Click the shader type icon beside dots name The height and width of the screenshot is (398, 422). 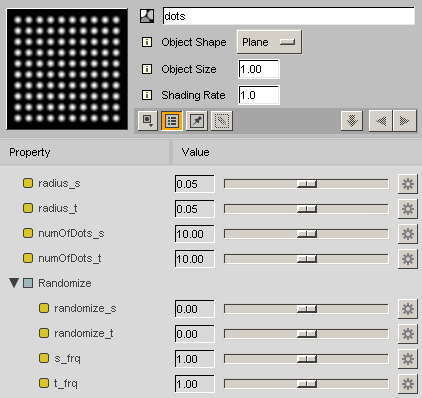pyautogui.click(x=147, y=16)
